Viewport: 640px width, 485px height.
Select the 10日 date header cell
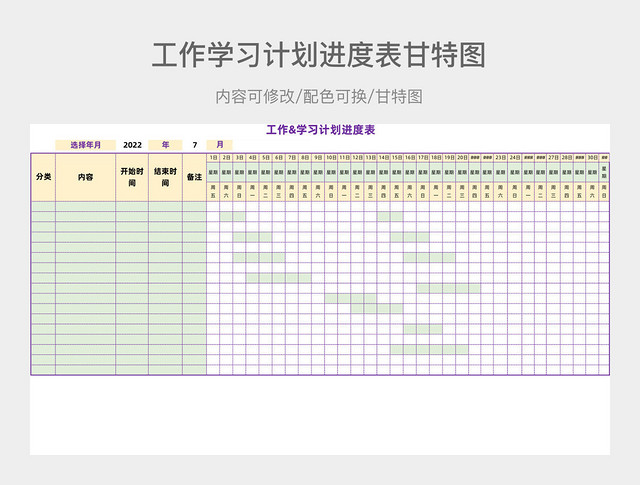(331, 158)
